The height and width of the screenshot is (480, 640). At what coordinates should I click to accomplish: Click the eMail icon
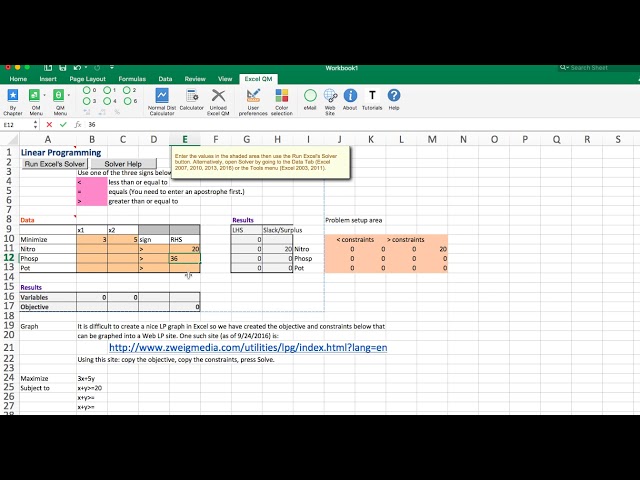[x=310, y=95]
